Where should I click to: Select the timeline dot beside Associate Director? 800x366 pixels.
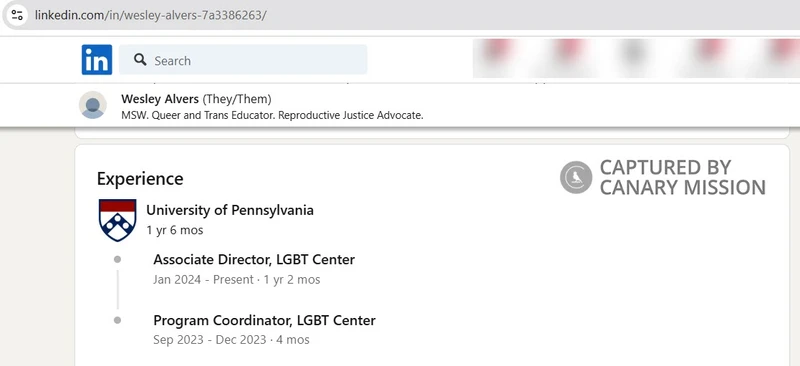coord(117,259)
